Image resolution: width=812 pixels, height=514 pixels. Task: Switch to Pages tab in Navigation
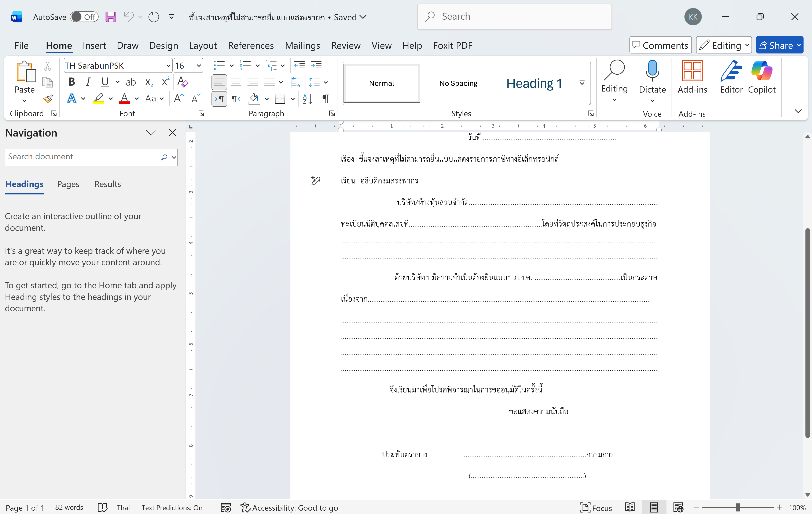[68, 184]
